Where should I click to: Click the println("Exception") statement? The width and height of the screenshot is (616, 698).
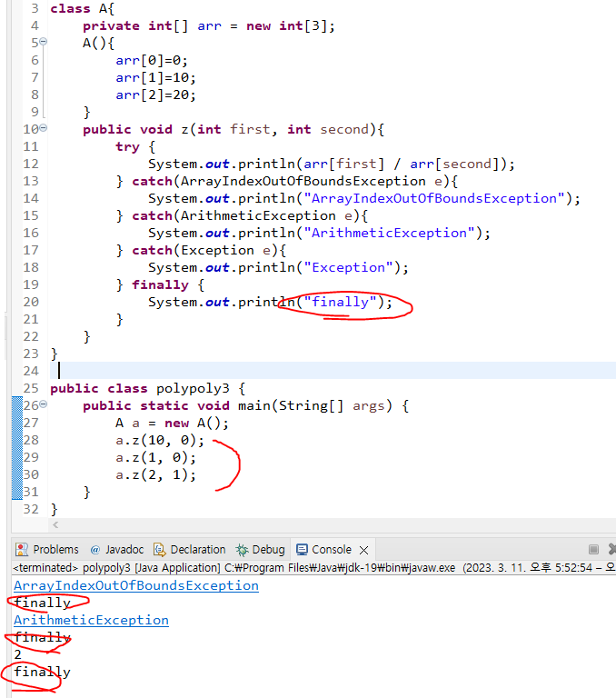pyautogui.click(x=278, y=267)
